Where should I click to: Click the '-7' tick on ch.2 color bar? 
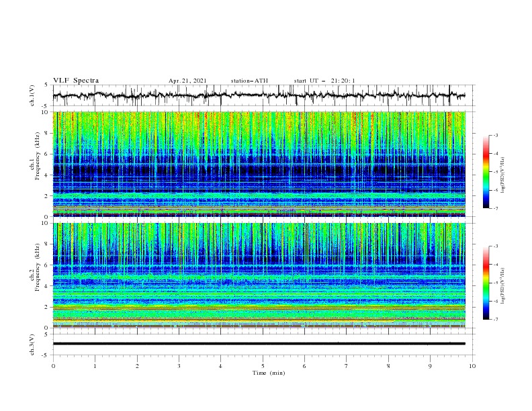(x=496, y=319)
